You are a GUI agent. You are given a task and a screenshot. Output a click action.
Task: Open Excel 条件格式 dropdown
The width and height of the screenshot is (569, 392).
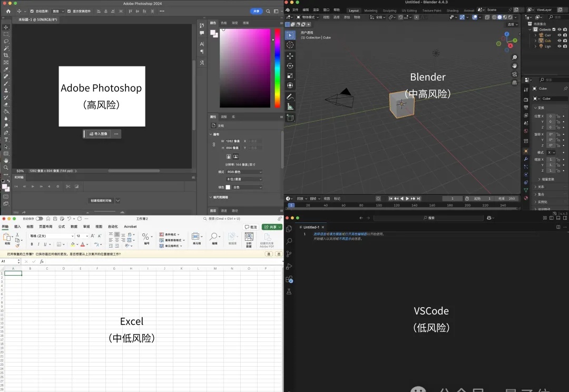(170, 234)
